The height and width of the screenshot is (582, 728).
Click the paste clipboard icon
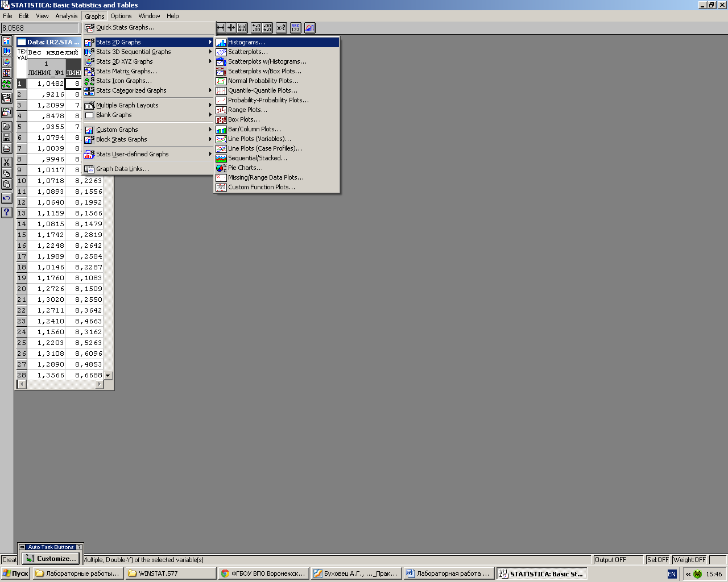[x=7, y=184]
